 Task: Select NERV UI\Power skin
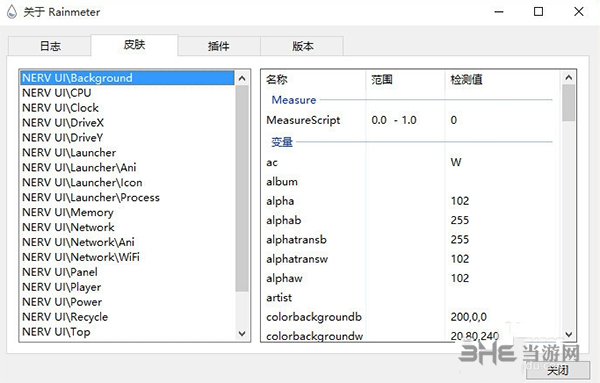click(x=127, y=302)
